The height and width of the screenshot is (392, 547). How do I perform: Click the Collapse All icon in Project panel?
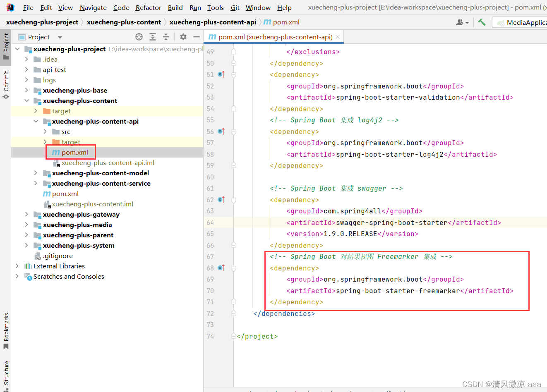point(166,37)
